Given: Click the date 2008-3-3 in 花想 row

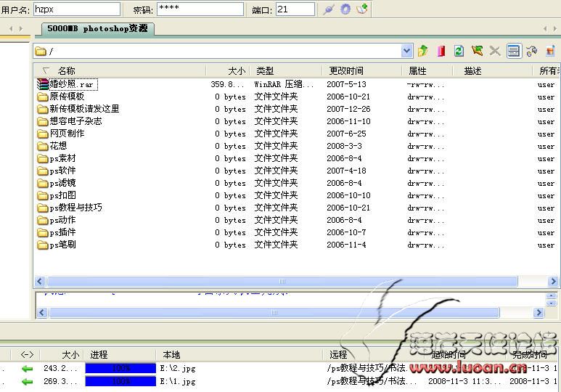Looking at the screenshot, I should 344,146.
